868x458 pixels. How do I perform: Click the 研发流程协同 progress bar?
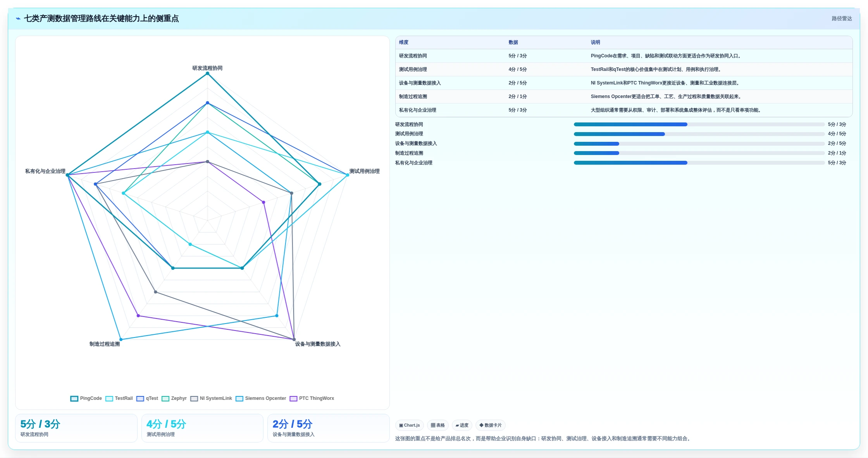[699, 124]
